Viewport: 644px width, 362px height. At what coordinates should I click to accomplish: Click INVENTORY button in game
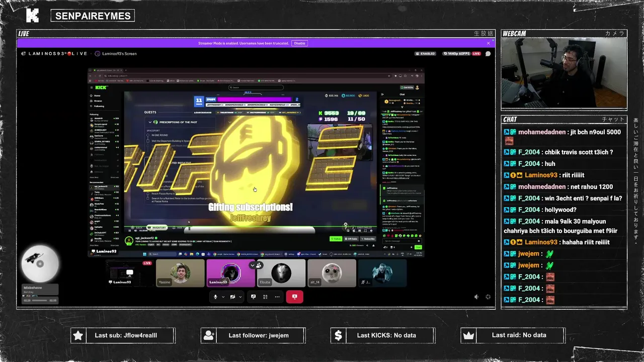click(157, 228)
